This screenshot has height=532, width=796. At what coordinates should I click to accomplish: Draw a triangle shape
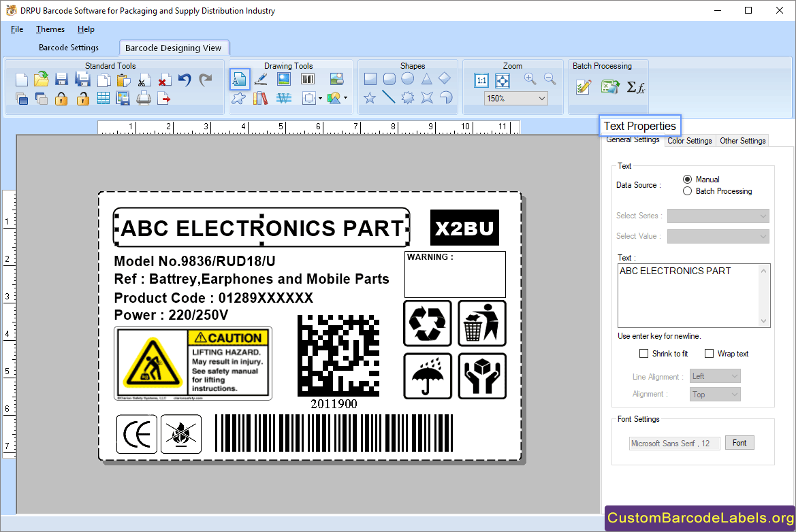point(426,79)
